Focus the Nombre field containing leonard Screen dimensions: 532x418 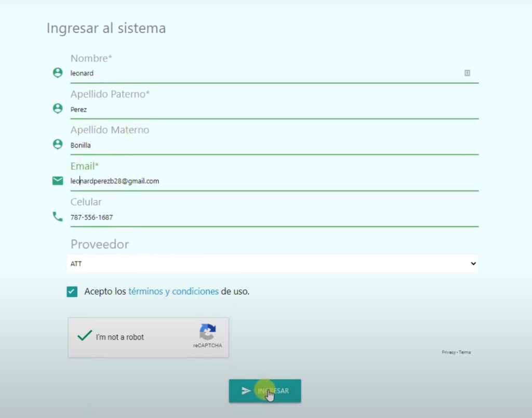tap(260, 73)
